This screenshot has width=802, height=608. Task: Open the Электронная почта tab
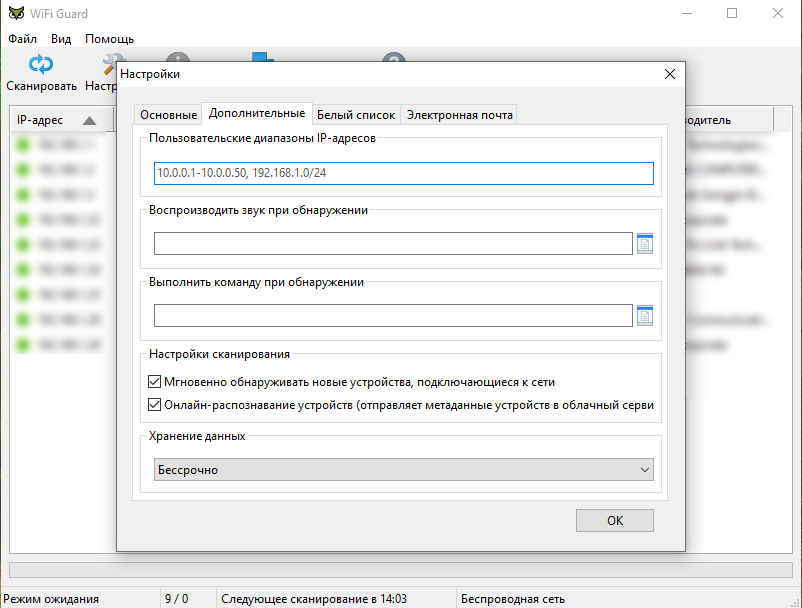[x=459, y=115]
